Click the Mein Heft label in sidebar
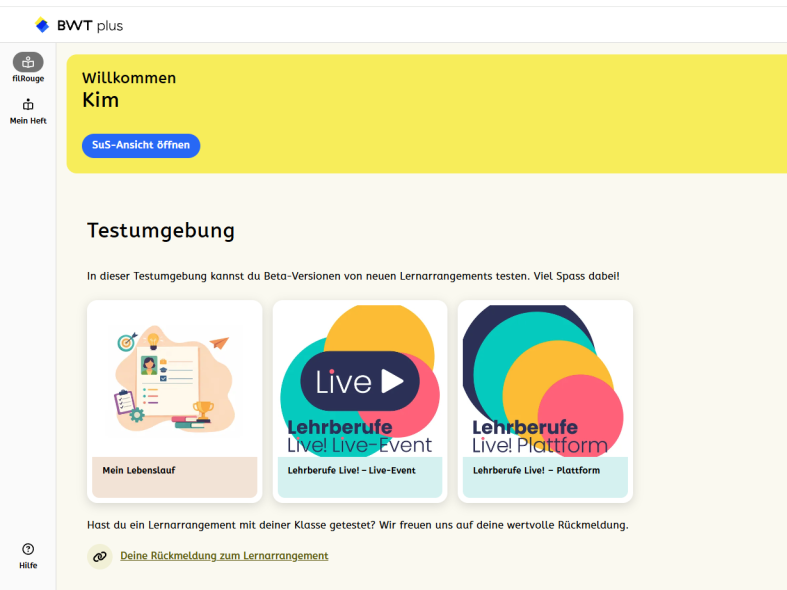This screenshot has width=787, height=590. [x=28, y=121]
